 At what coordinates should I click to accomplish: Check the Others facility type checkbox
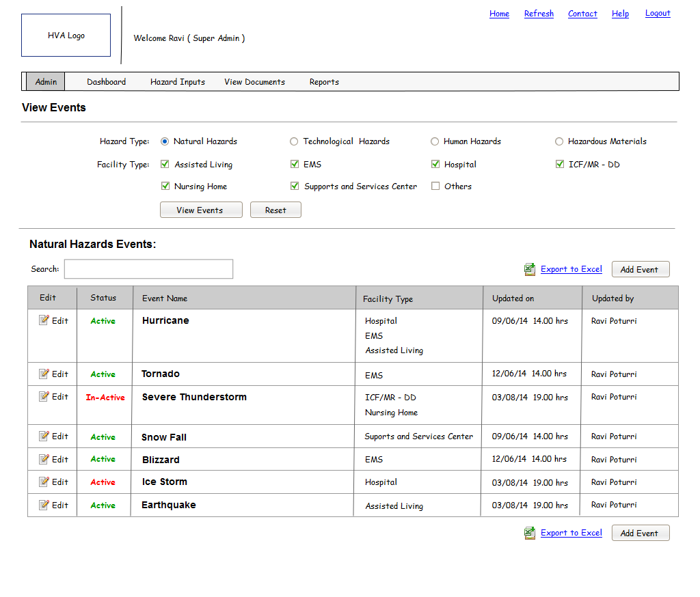point(435,186)
